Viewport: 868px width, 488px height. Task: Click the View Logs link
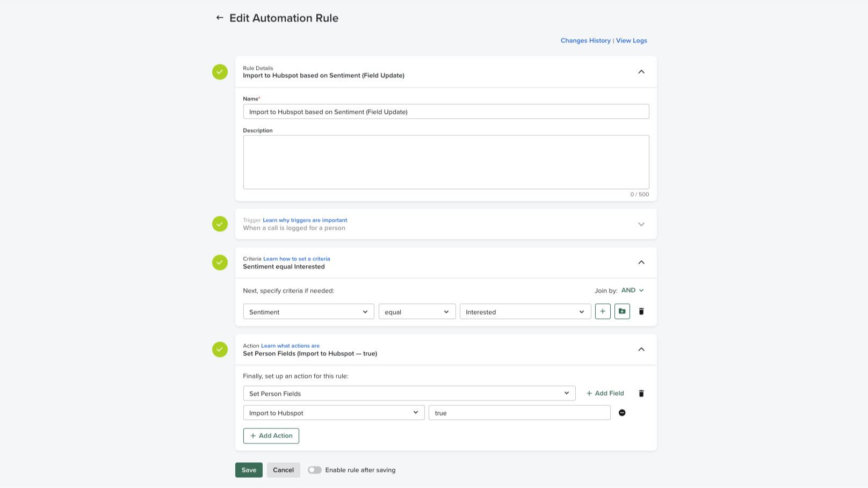631,40
